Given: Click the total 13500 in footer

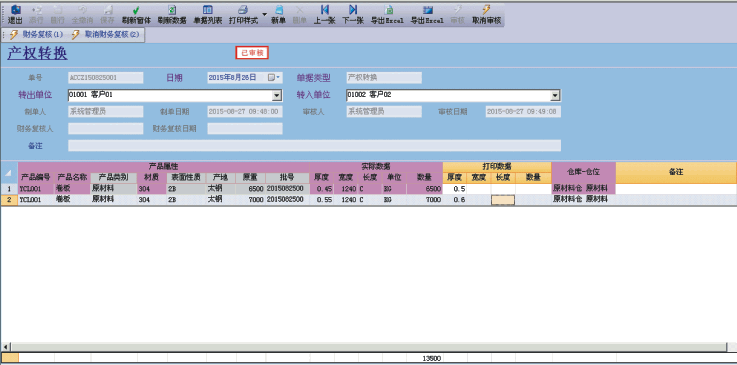Looking at the screenshot, I should [431, 358].
